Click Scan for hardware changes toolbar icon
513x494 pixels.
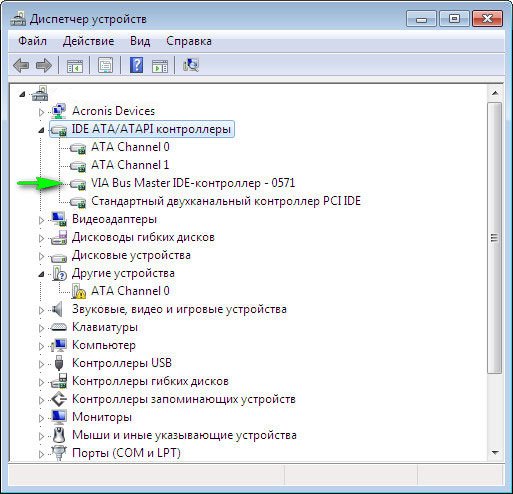point(191,65)
